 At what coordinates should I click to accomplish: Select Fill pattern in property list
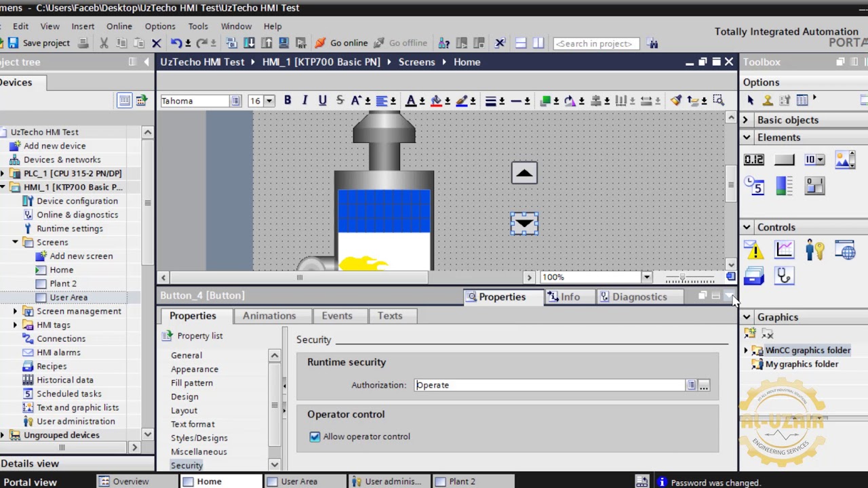pyautogui.click(x=192, y=383)
